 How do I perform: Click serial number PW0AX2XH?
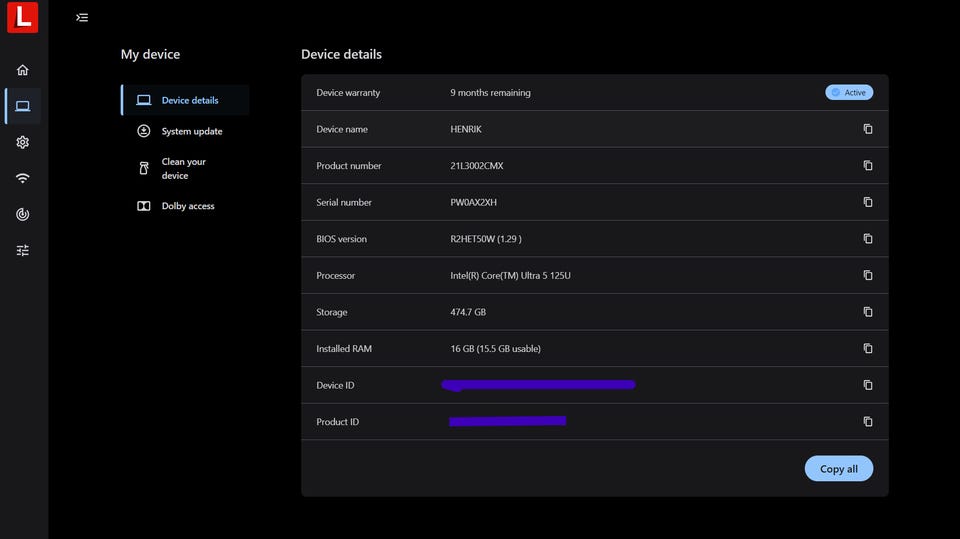pyautogui.click(x=473, y=202)
